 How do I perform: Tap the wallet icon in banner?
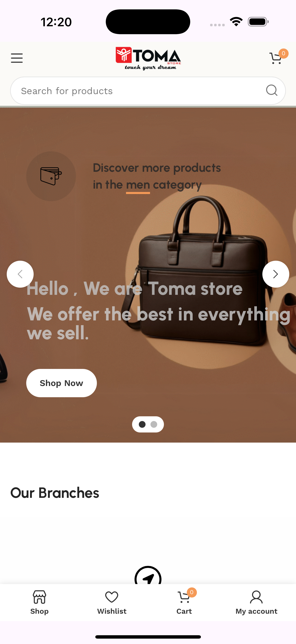[x=51, y=176]
